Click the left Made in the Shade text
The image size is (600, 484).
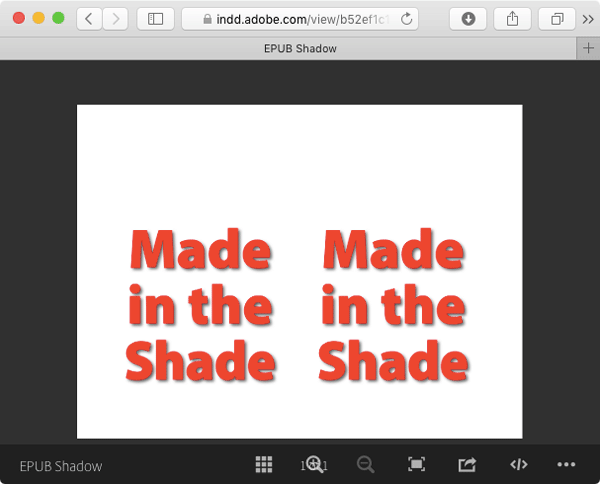click(200, 305)
